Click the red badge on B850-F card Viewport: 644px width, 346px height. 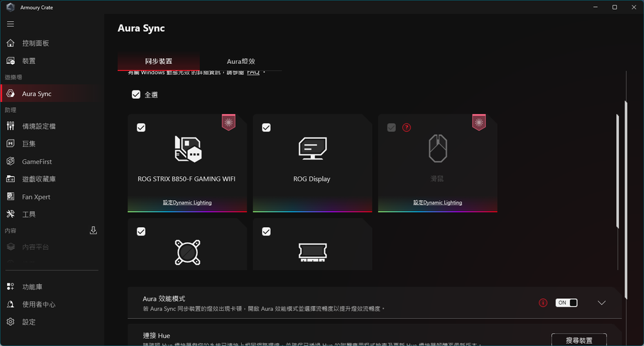click(228, 123)
